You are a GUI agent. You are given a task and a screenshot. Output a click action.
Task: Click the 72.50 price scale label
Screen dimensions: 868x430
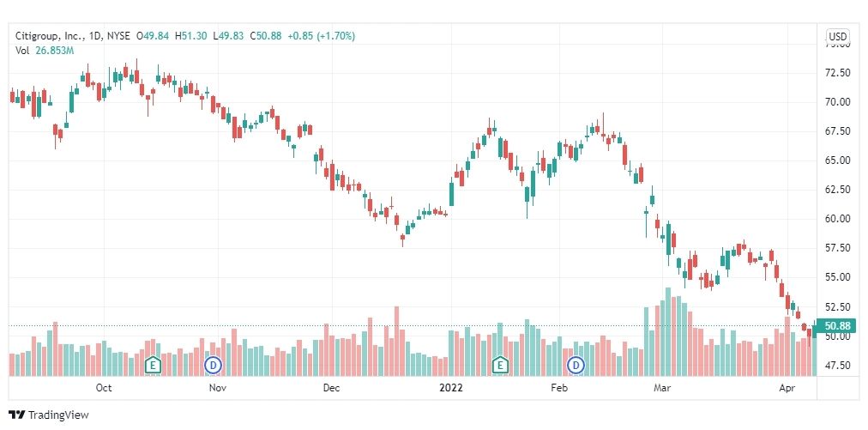[837, 73]
